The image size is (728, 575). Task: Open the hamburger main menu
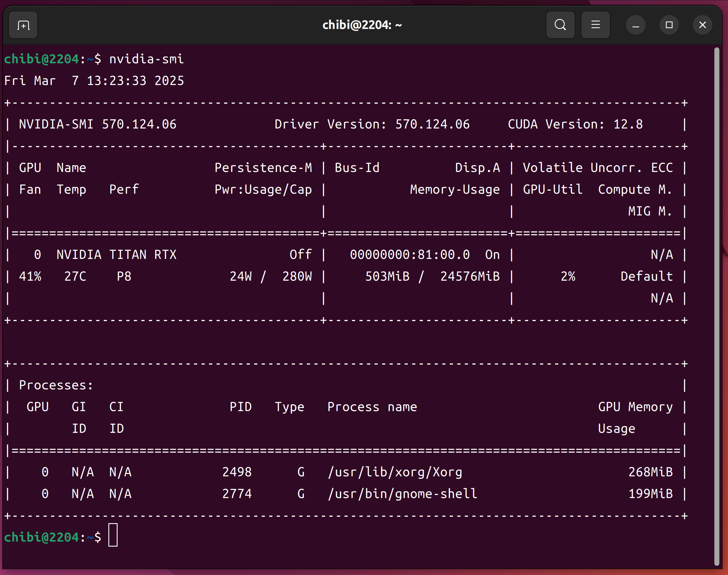tap(595, 25)
